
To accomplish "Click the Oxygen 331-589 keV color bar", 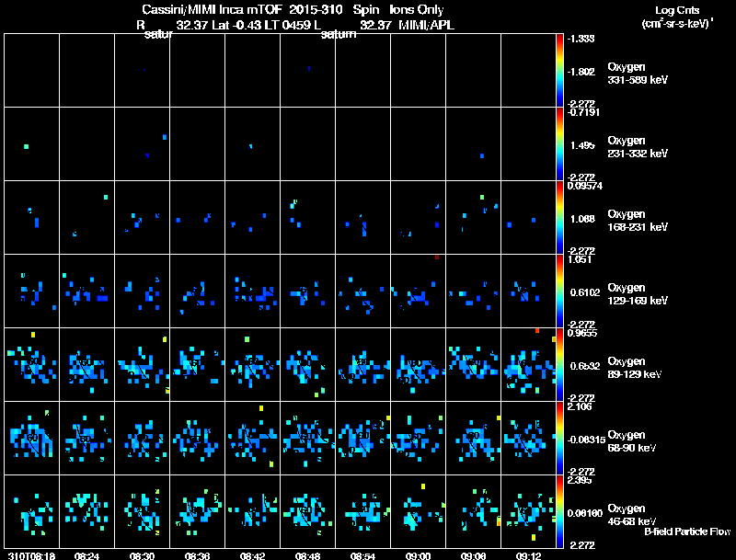I will (x=559, y=71).
